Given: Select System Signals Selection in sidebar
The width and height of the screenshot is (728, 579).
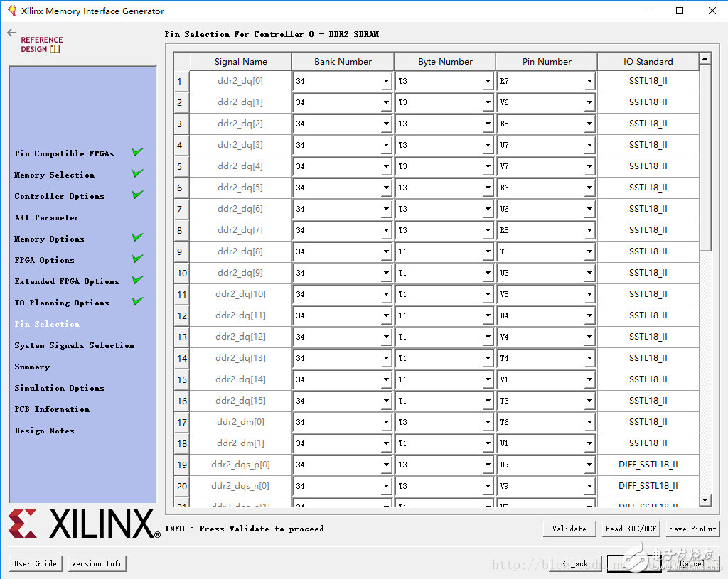Looking at the screenshot, I should 74,345.
